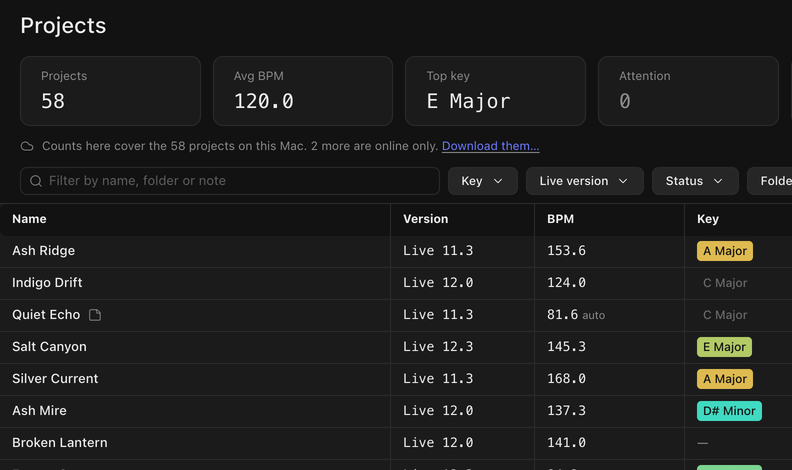Click the Top key E Major card
Viewport: 792px width, 470px height.
click(x=495, y=91)
